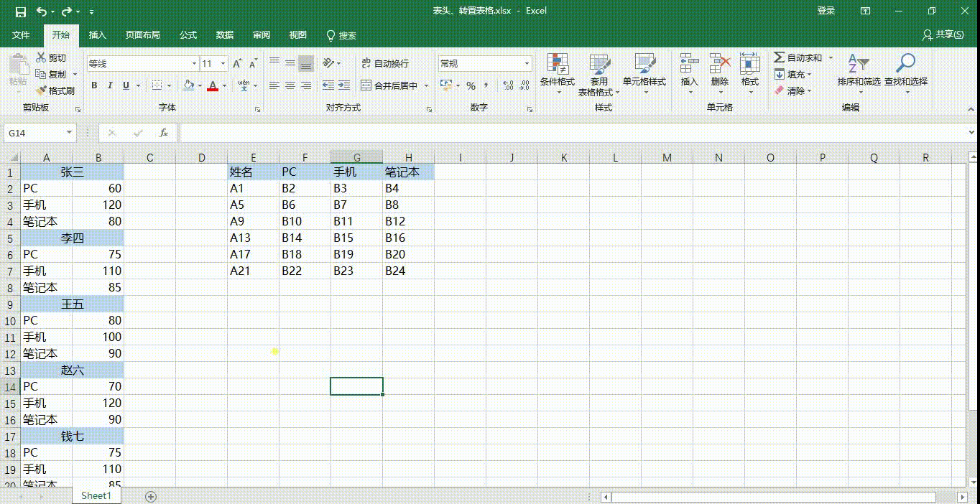
Task: Click the Increase Font Size icon
Action: point(237,64)
